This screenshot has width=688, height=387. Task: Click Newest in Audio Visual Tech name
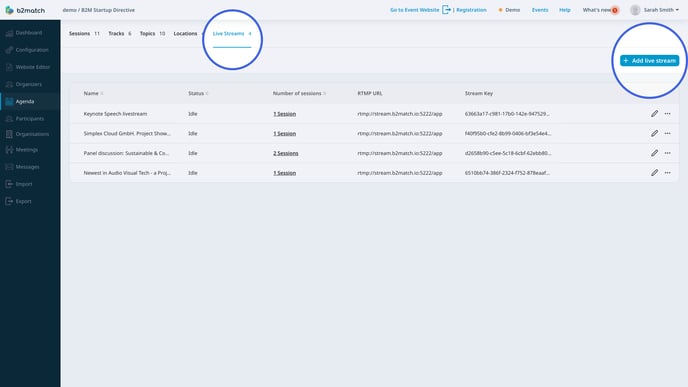pyautogui.click(x=127, y=173)
